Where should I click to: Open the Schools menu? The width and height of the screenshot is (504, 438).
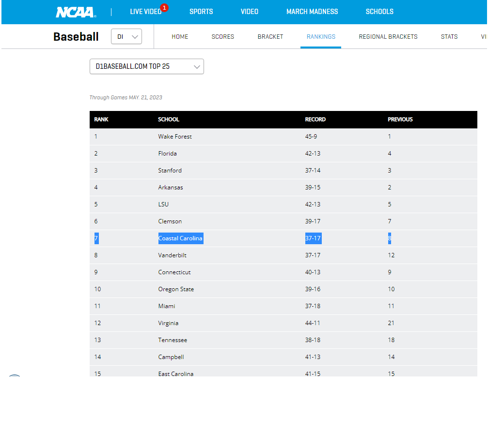379,12
